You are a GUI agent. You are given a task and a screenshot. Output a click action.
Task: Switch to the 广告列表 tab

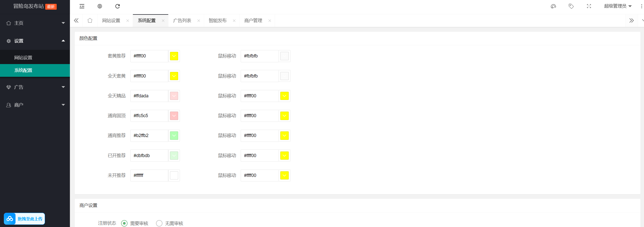[182, 21]
